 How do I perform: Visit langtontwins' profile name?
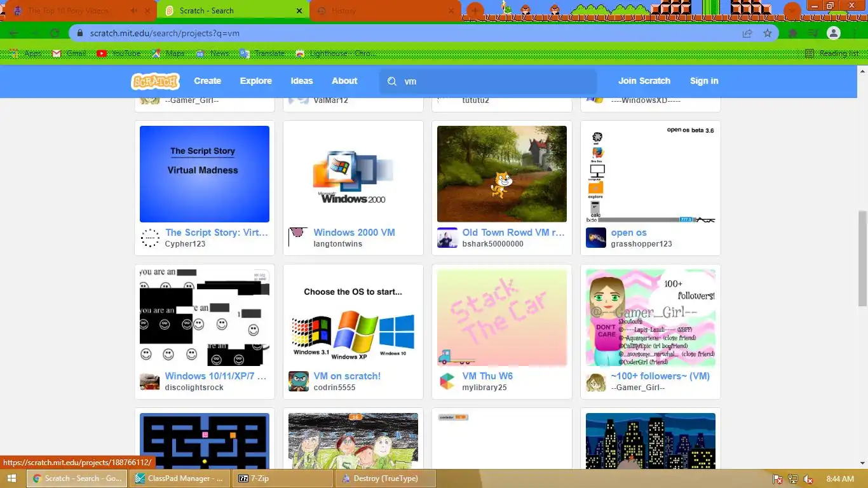point(338,244)
